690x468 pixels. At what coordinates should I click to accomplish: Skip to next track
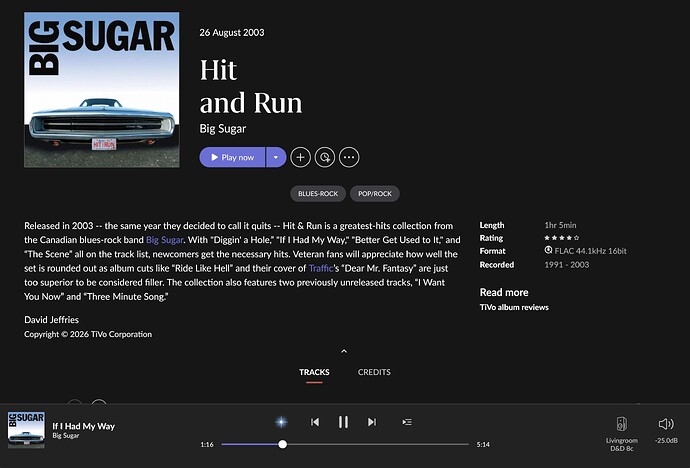point(372,422)
